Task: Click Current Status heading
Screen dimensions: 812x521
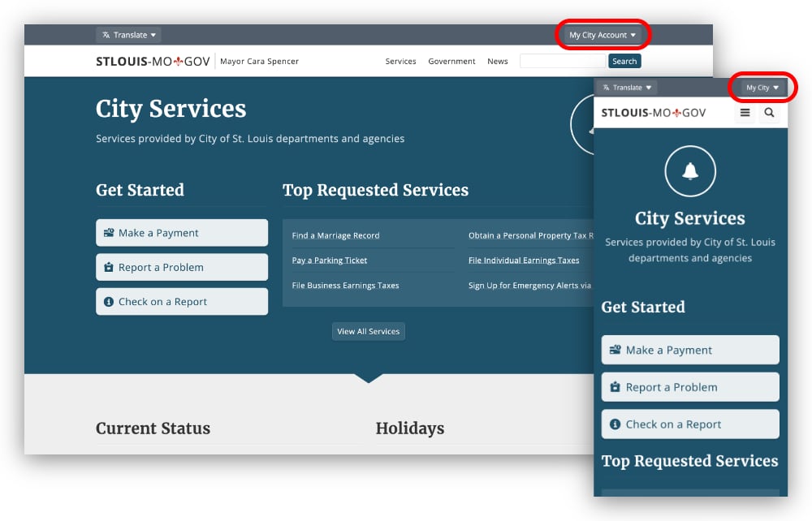Action: pos(153,428)
